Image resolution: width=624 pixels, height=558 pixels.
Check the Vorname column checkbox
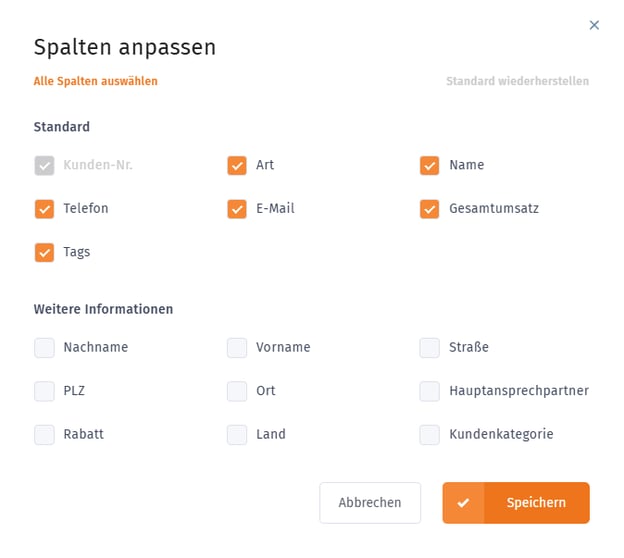[x=237, y=348]
